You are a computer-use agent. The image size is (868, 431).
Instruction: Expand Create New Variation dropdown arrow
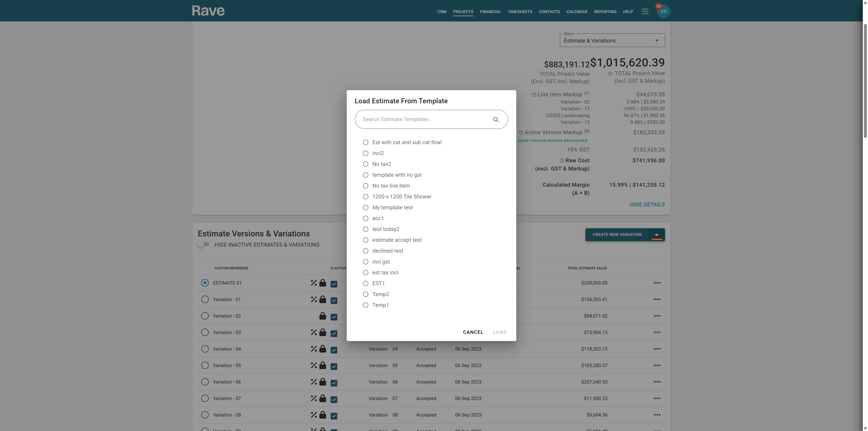tap(656, 235)
